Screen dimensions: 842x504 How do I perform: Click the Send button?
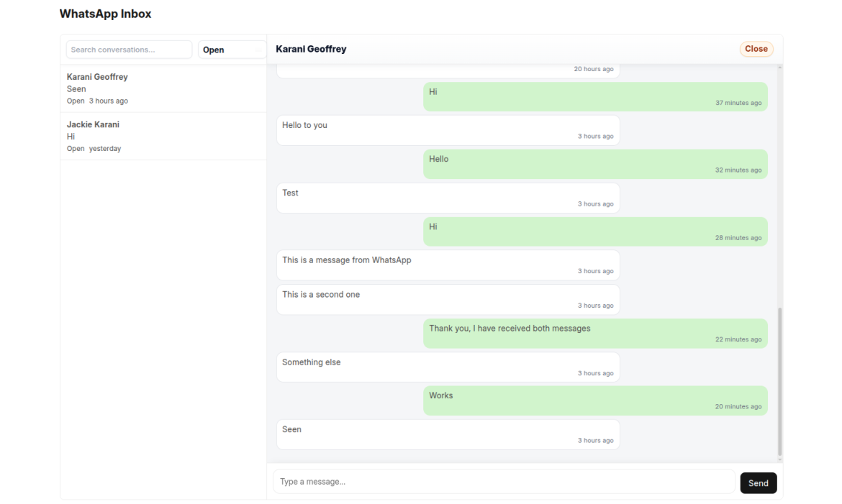click(758, 483)
